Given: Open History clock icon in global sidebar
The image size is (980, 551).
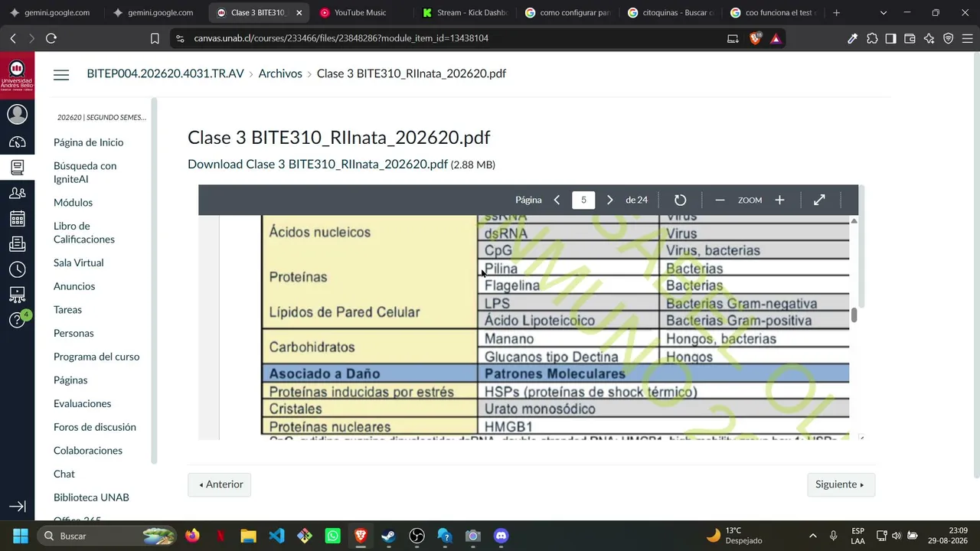Looking at the screenshot, I should click(17, 269).
